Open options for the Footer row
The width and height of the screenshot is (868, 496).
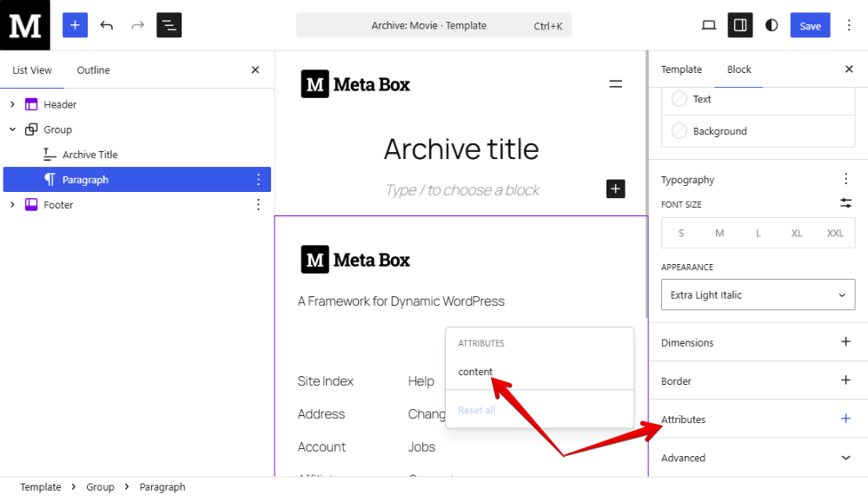(x=259, y=205)
